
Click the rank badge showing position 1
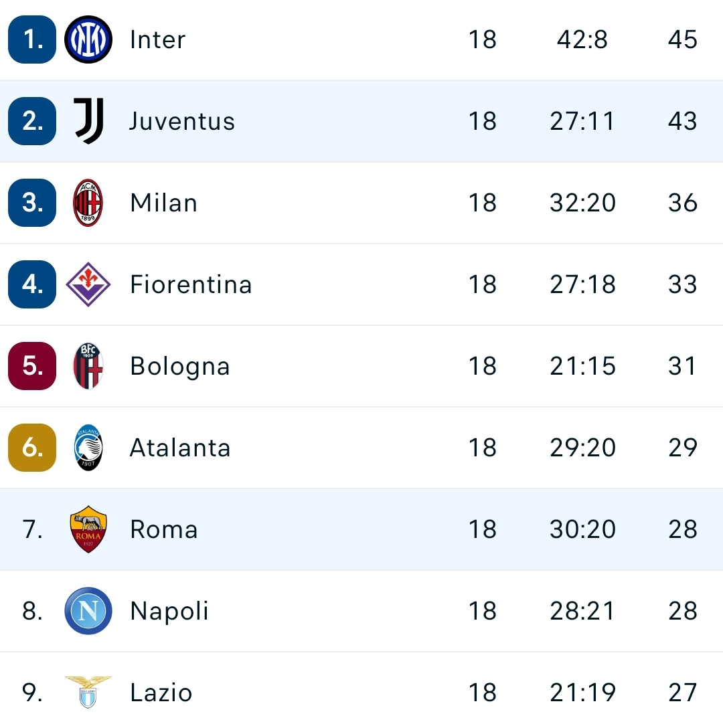coord(31,39)
